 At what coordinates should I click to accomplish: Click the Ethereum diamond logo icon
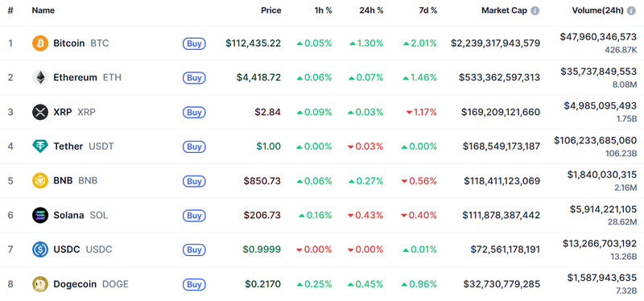coord(40,77)
